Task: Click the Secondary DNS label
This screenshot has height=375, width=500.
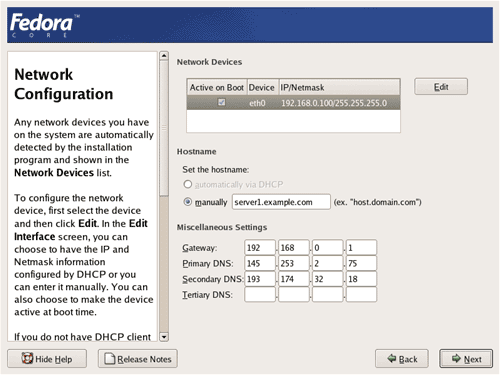Action: (212, 279)
